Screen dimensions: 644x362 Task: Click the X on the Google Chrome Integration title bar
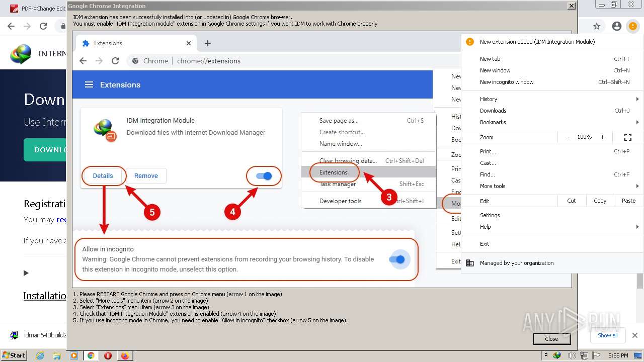(x=571, y=6)
